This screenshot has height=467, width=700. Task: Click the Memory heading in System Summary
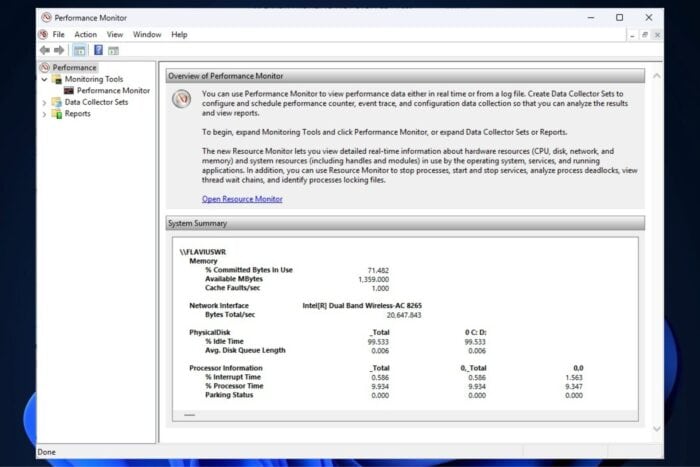(203, 261)
